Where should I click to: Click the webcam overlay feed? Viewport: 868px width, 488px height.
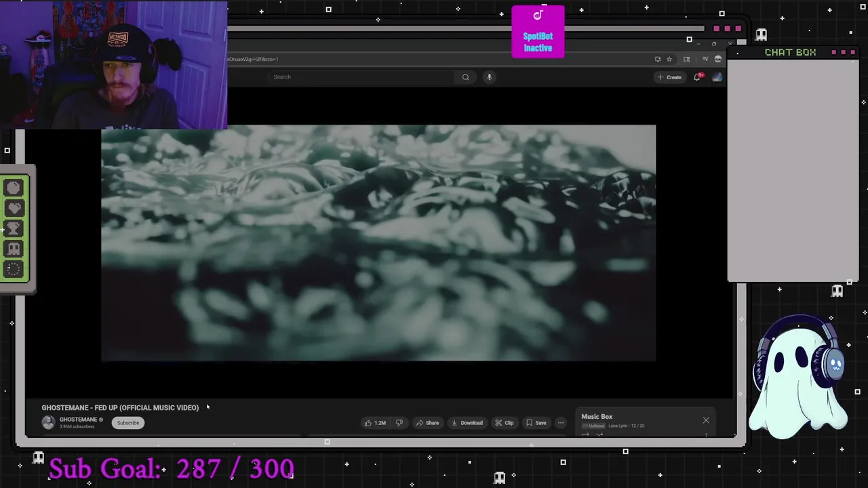pos(114,65)
